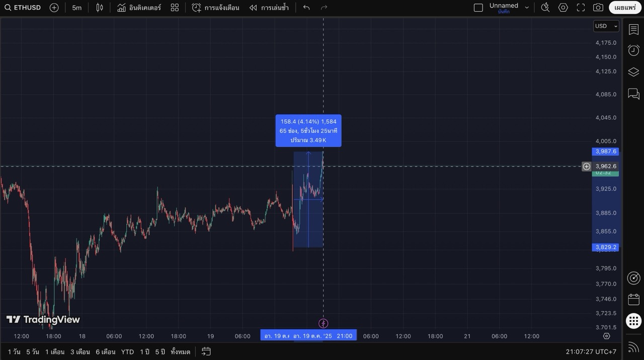Enter fullscreen mode for the chart
The width and height of the screenshot is (644, 360).
click(x=581, y=8)
